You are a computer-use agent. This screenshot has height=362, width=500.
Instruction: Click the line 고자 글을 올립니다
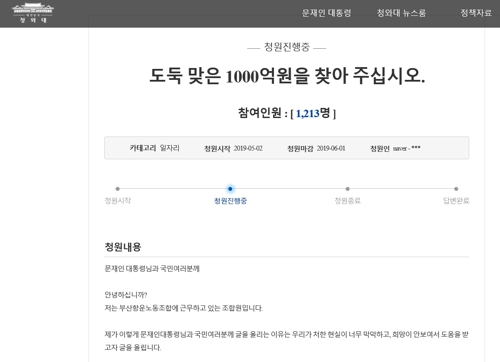(133, 347)
